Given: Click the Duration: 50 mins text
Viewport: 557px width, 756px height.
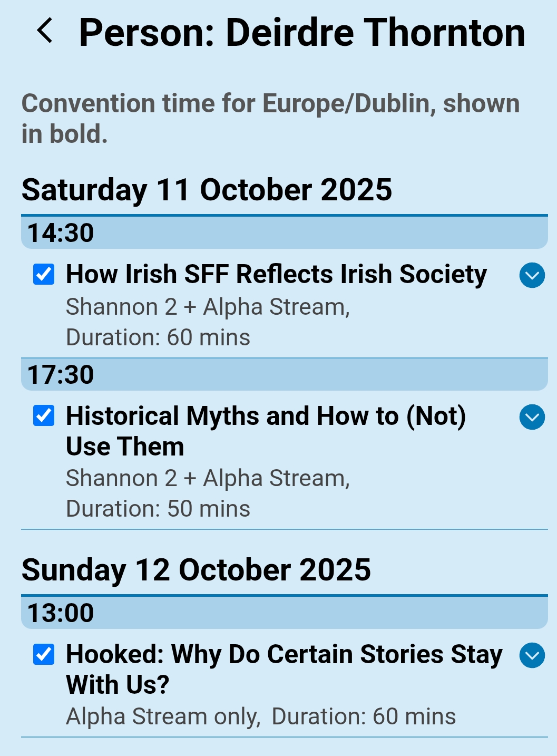Looking at the screenshot, I should click(x=158, y=509).
